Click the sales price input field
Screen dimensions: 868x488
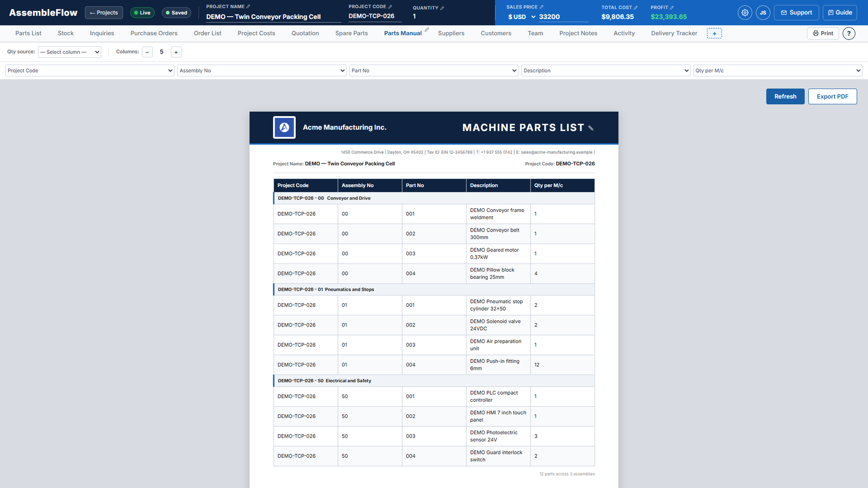[564, 17]
